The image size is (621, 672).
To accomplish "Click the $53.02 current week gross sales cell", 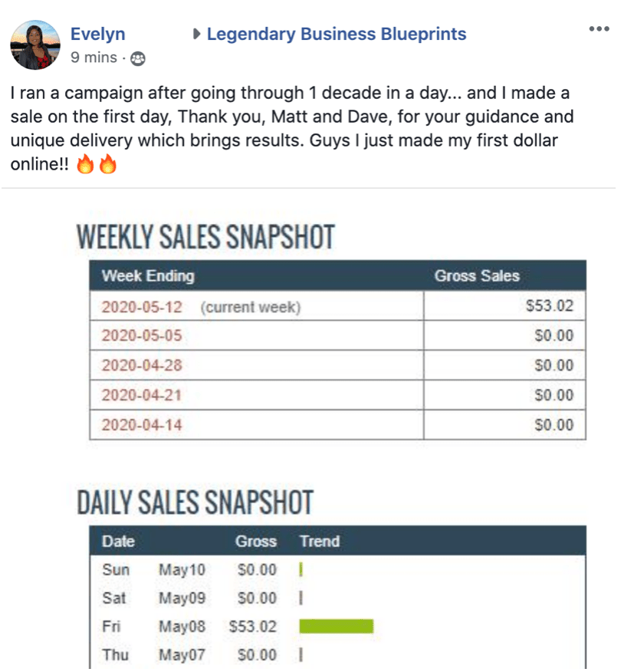I will pos(504,306).
